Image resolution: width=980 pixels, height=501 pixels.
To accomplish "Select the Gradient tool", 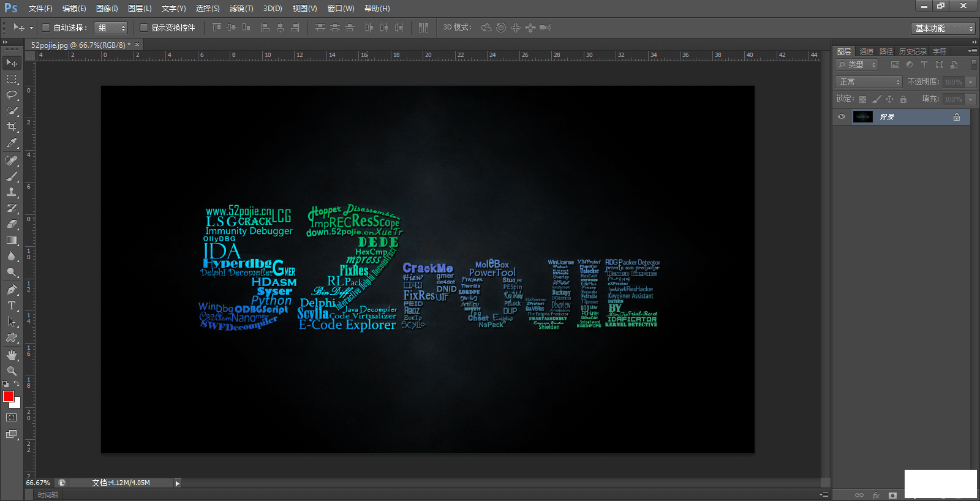I will click(x=12, y=240).
